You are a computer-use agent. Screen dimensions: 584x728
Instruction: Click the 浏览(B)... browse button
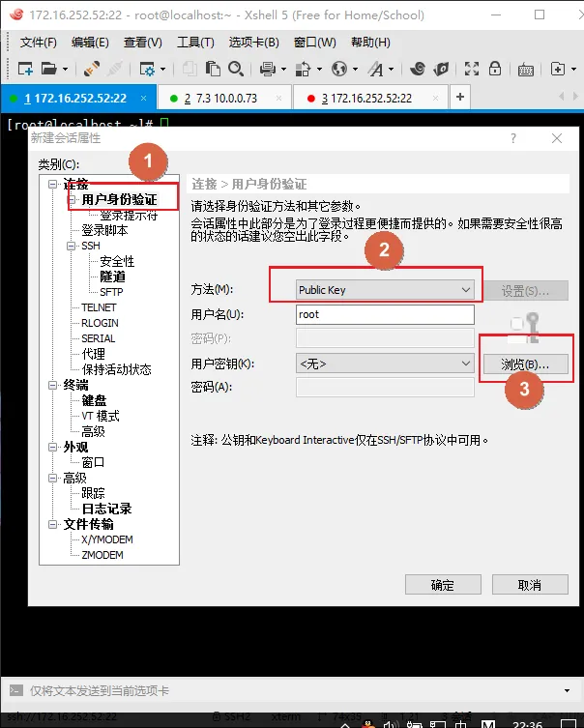coord(525,364)
